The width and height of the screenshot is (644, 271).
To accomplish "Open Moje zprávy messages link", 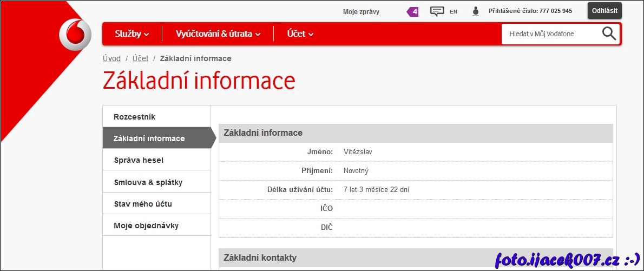I will (361, 11).
